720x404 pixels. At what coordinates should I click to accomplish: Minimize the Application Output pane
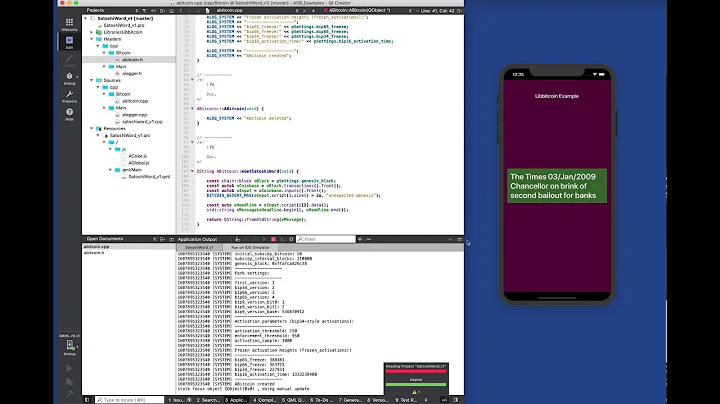click(450, 239)
